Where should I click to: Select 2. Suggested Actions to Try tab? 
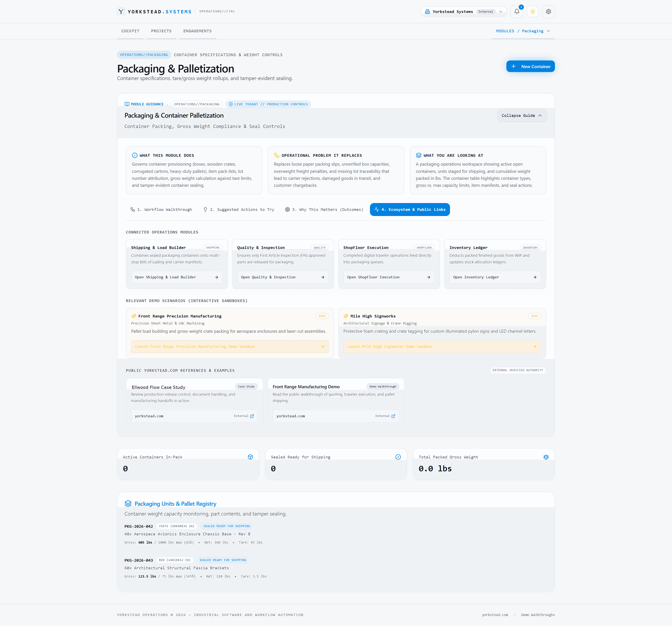tap(239, 210)
